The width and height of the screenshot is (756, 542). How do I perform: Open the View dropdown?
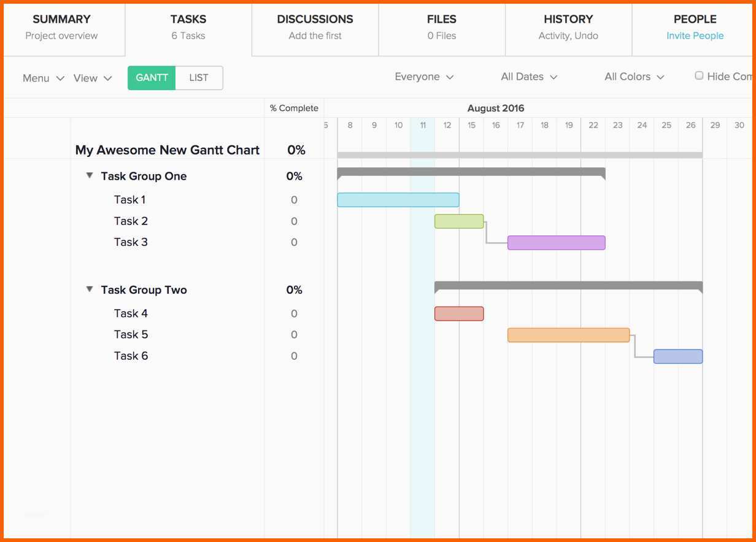point(93,78)
